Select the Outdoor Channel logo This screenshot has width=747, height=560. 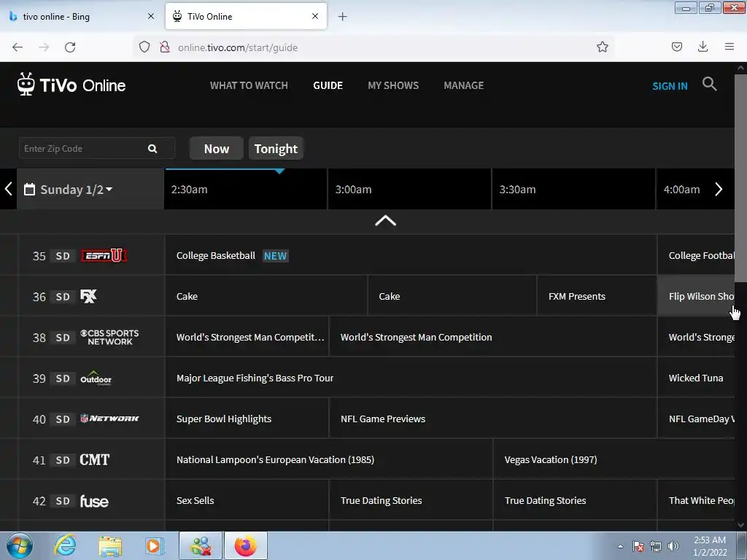point(96,378)
